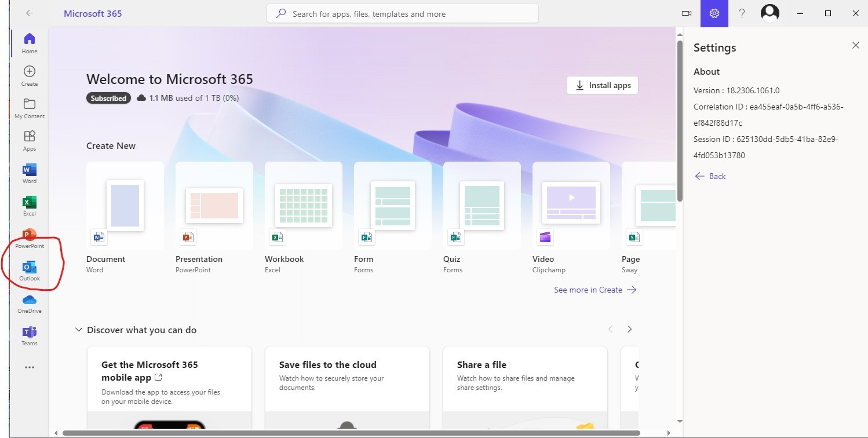Viewport: 868px width, 438px height.
Task: Click the back arrow in title bar
Action: [30, 13]
